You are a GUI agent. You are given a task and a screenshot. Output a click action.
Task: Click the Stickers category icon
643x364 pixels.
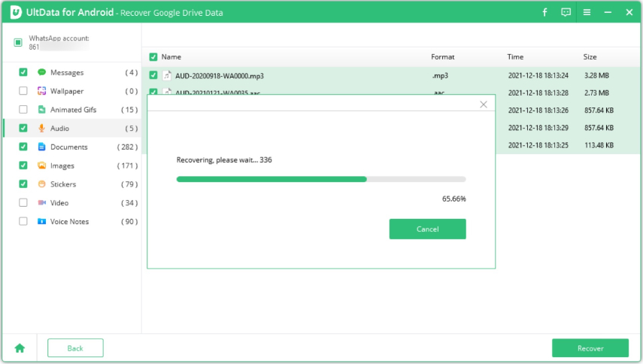tap(41, 184)
